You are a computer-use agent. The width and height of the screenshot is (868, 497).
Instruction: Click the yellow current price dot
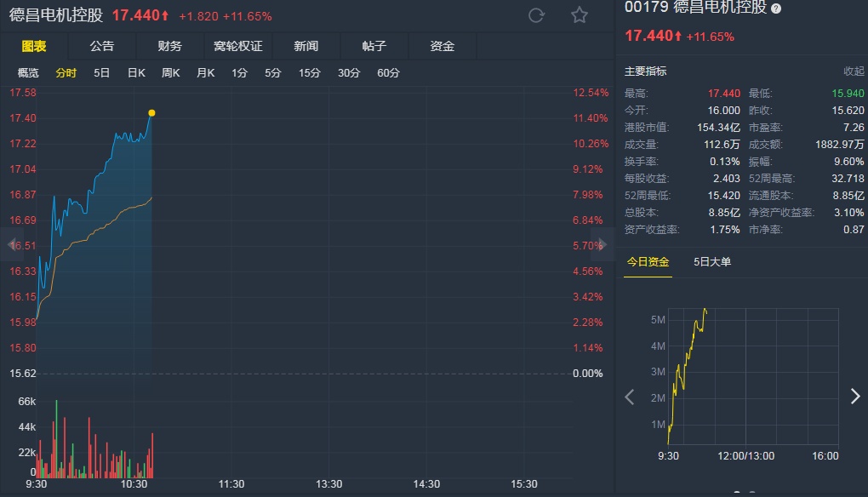(x=151, y=112)
